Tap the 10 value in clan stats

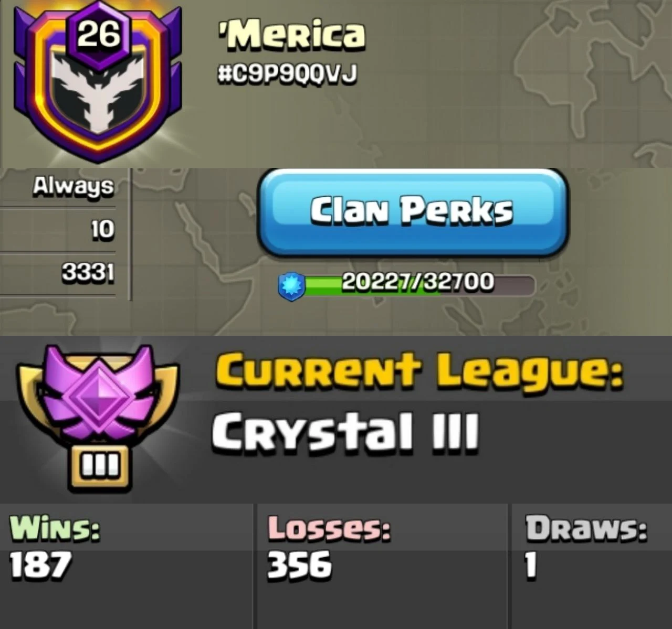pyautogui.click(x=102, y=230)
